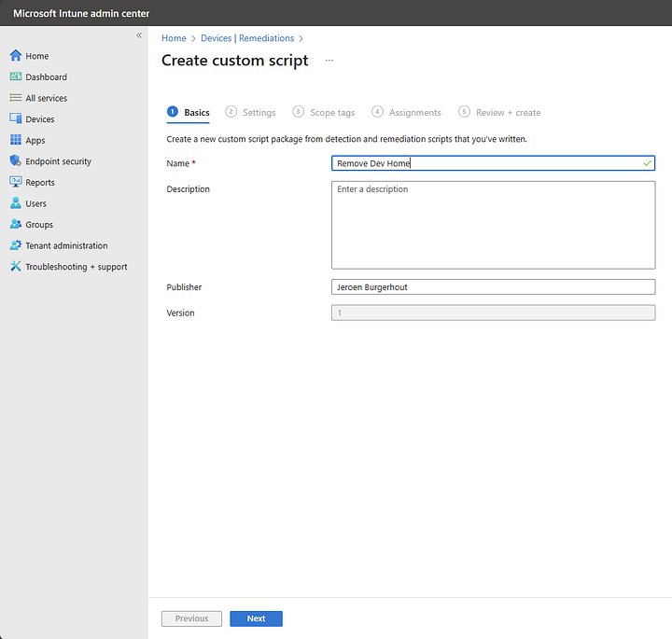Image resolution: width=672 pixels, height=639 pixels.
Task: Open the Reports icon in sidebar
Action: pos(16,182)
